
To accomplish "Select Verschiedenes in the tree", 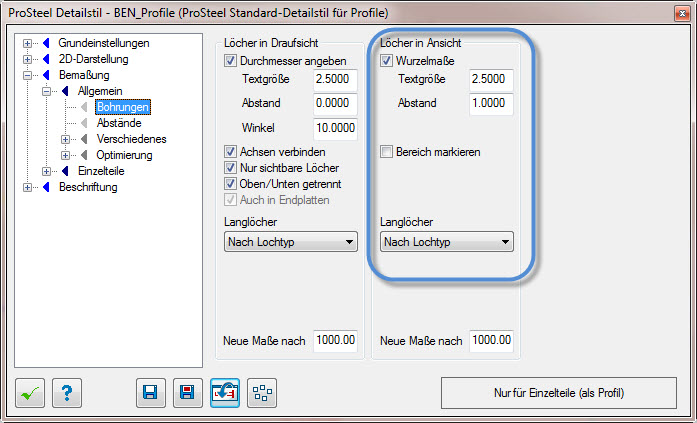I will pos(132,139).
